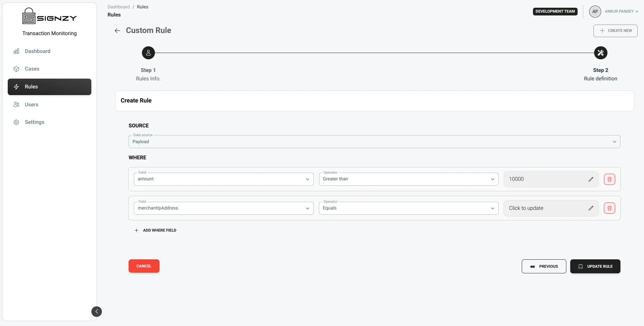This screenshot has height=326, width=644.
Task: Click the Rules lightning bolt icon
Action: 16,87
